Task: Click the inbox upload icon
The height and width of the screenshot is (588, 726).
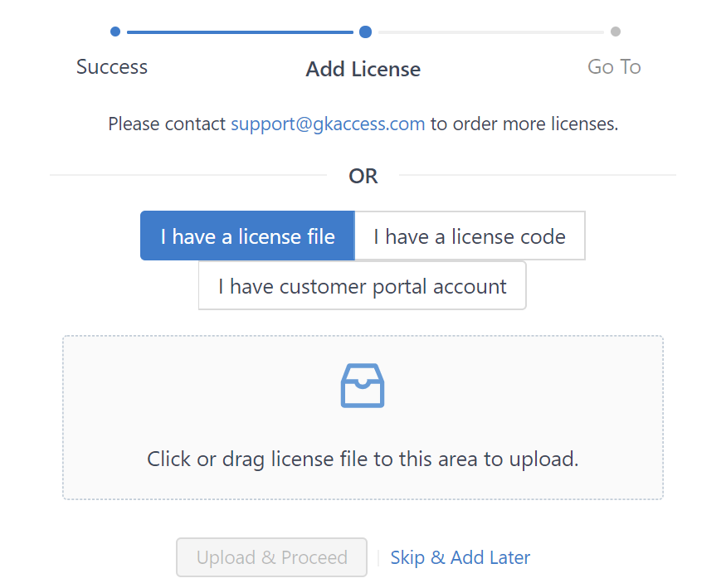Action: [x=363, y=386]
